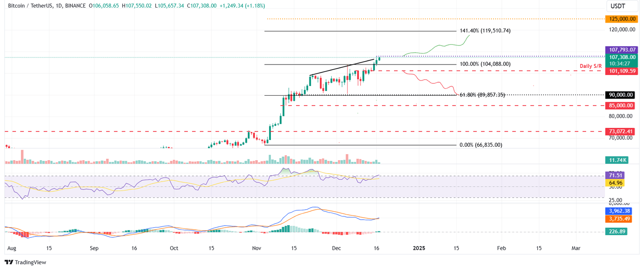644x270 pixels.
Task: Click the USDT currency button
Action: click(622, 6)
